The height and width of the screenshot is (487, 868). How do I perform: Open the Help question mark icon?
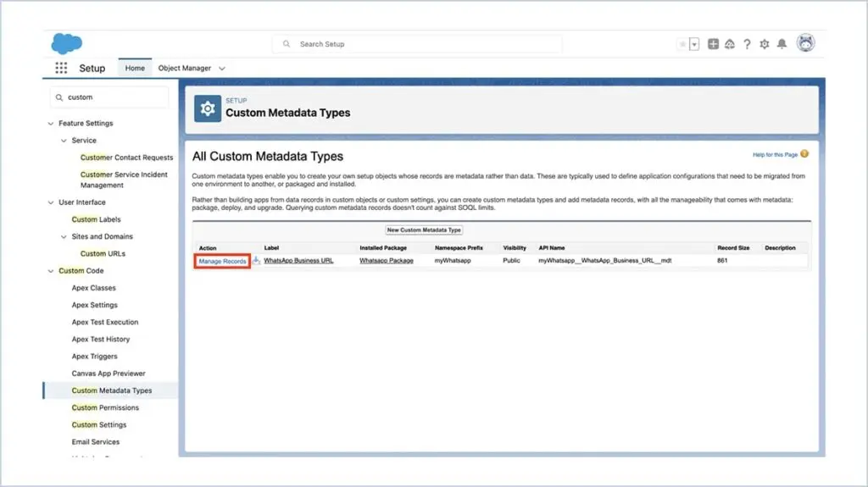747,44
